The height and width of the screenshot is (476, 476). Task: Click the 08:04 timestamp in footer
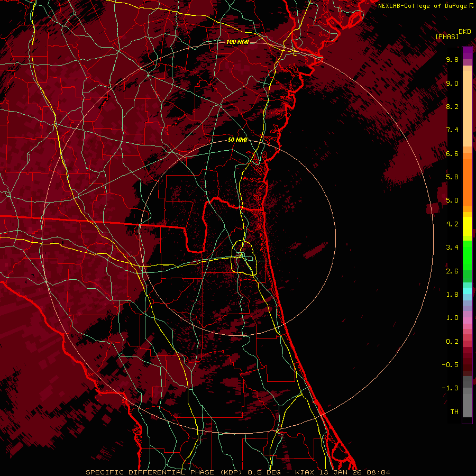(x=378, y=472)
